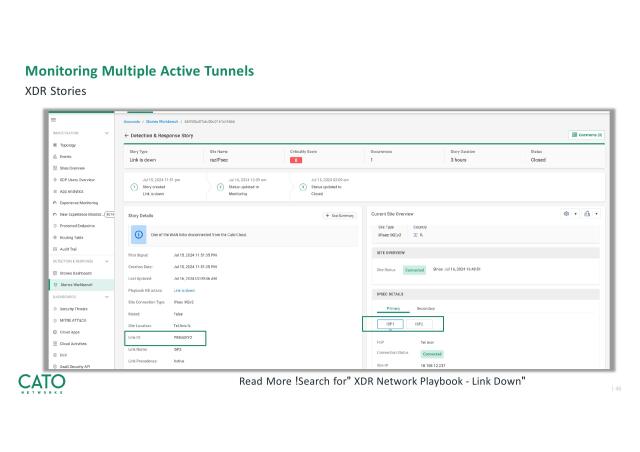Collapse the Investigation sidebar section

pos(107,133)
